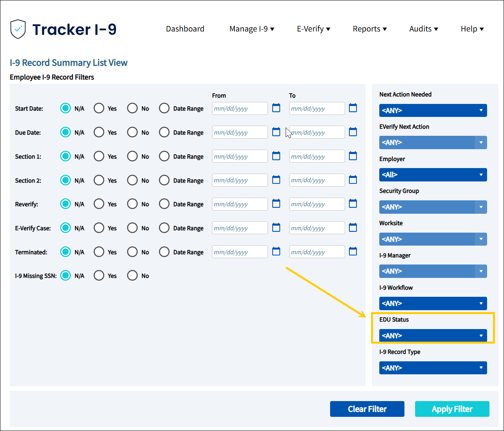The height and width of the screenshot is (431, 504).
Task: Select Yes for Section 2
Action: click(x=99, y=180)
